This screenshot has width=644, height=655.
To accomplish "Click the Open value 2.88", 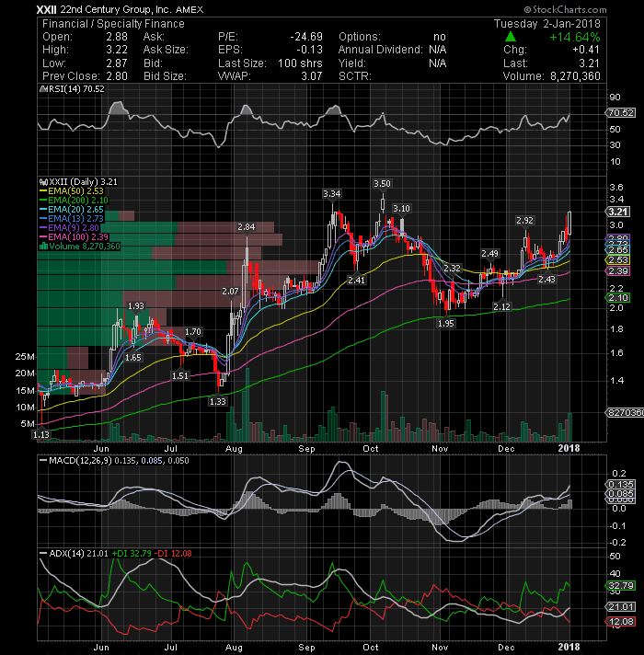I will point(117,37).
